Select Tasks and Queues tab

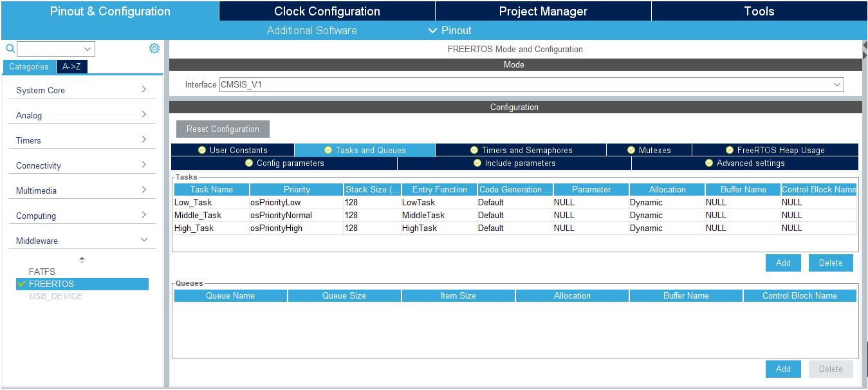coord(365,150)
